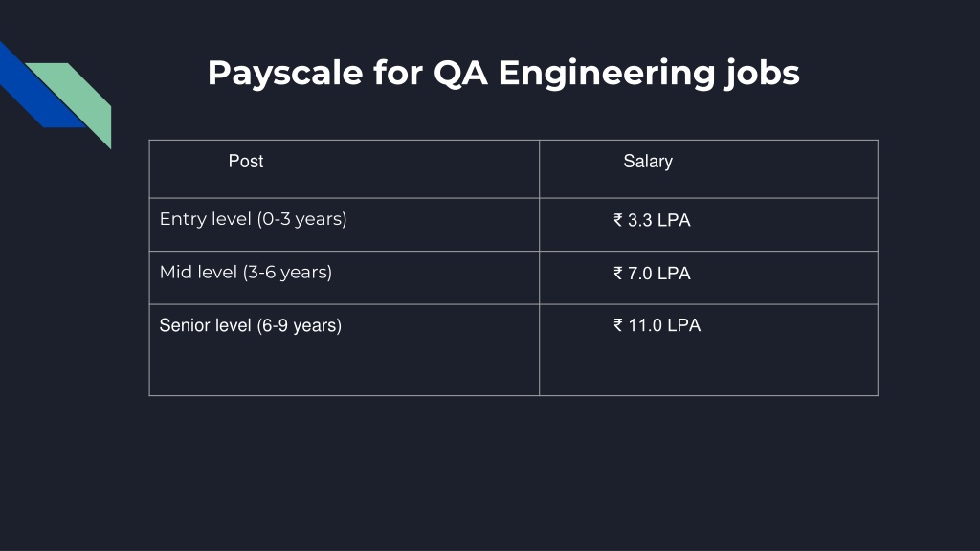Click the rupee symbol before 11.0 LPA

[x=617, y=325]
